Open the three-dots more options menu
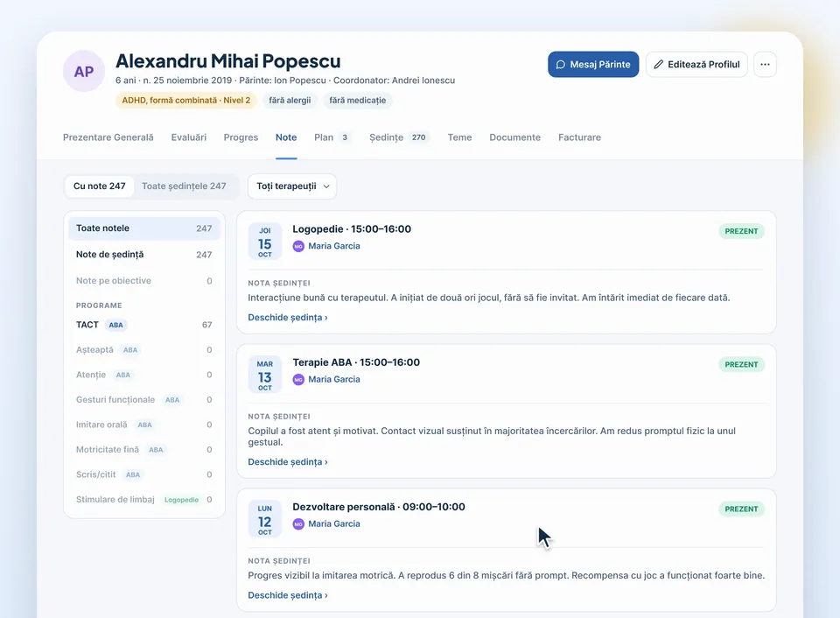 (x=765, y=64)
